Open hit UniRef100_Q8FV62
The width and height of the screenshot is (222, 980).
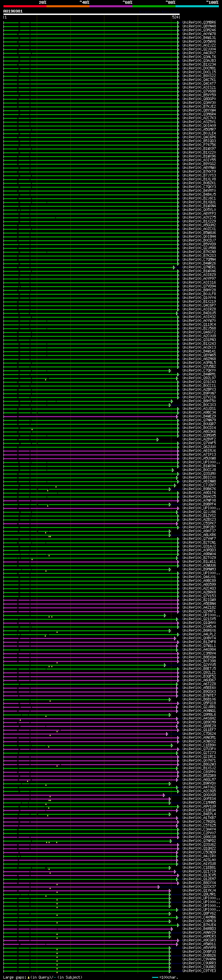tap(199, 913)
